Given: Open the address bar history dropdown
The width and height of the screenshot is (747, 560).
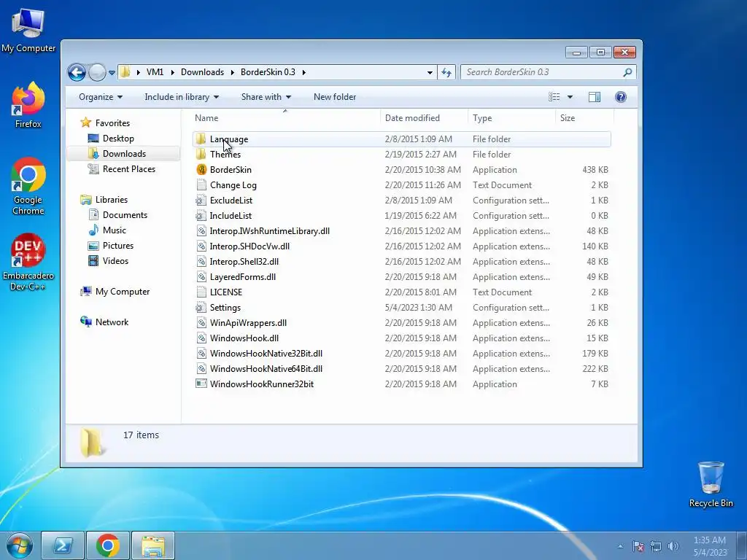Looking at the screenshot, I should click(430, 72).
